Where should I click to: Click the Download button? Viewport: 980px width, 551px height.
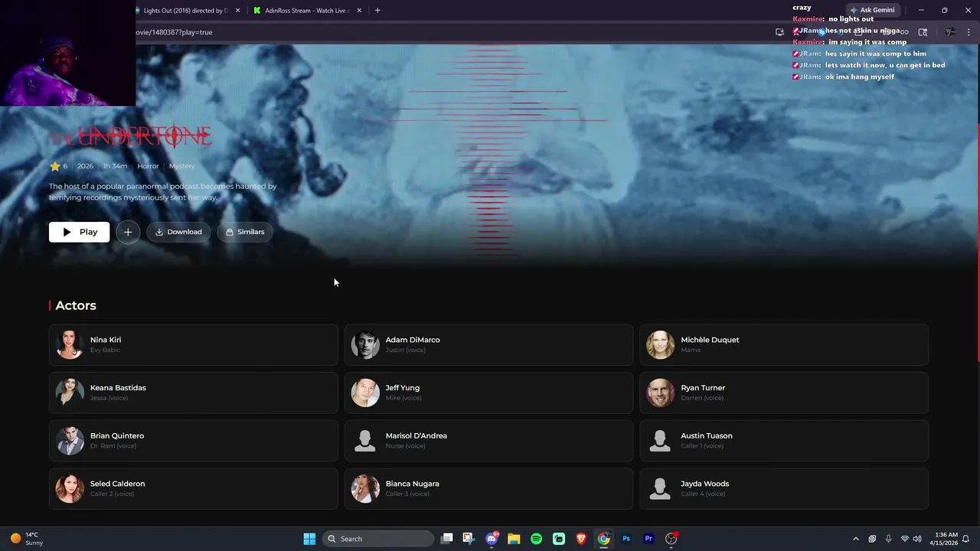click(x=178, y=232)
